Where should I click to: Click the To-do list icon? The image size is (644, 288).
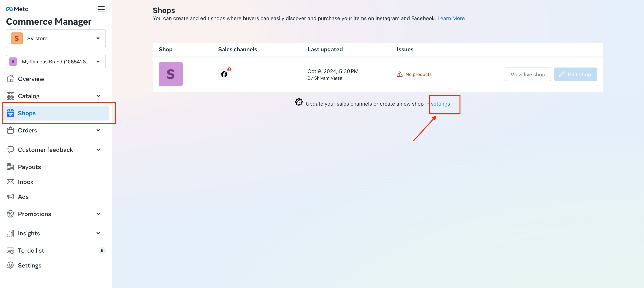point(10,251)
